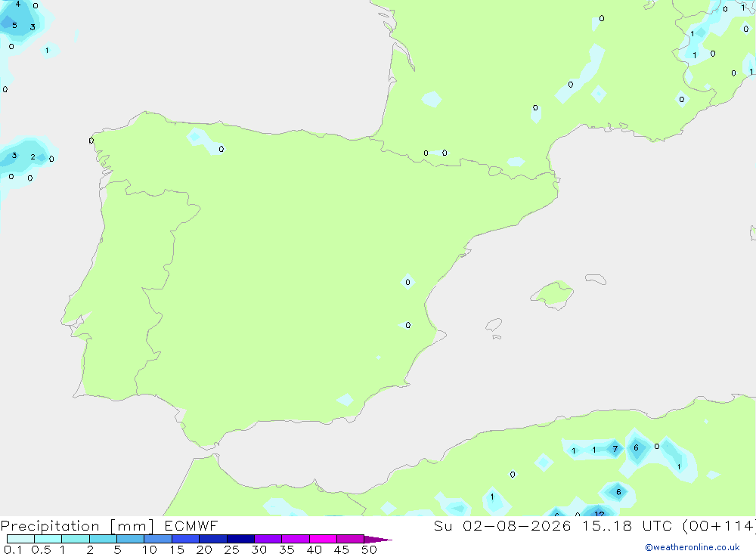Click the '0.5' legend scale label
Viewport: 756px width, 554px height.
tap(42, 549)
